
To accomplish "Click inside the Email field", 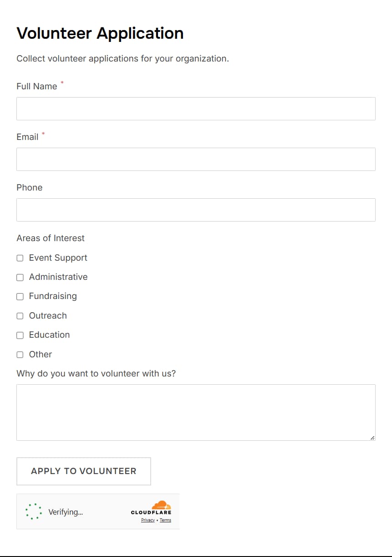I will (196, 159).
